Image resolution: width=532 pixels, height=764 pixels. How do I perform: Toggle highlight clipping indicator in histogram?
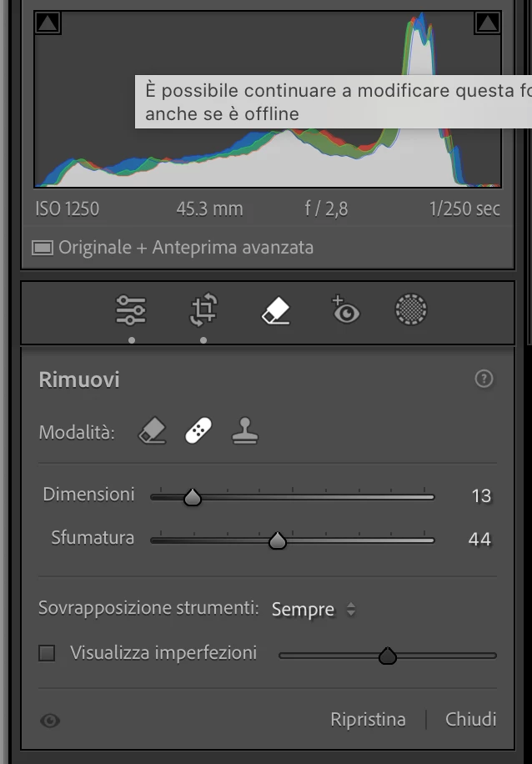tap(487, 23)
